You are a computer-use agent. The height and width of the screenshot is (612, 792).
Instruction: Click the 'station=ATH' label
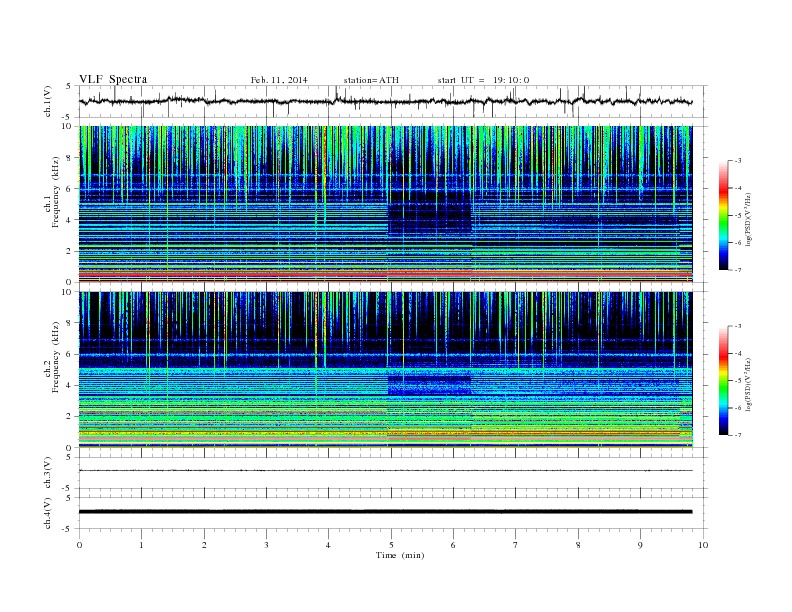[x=371, y=80]
